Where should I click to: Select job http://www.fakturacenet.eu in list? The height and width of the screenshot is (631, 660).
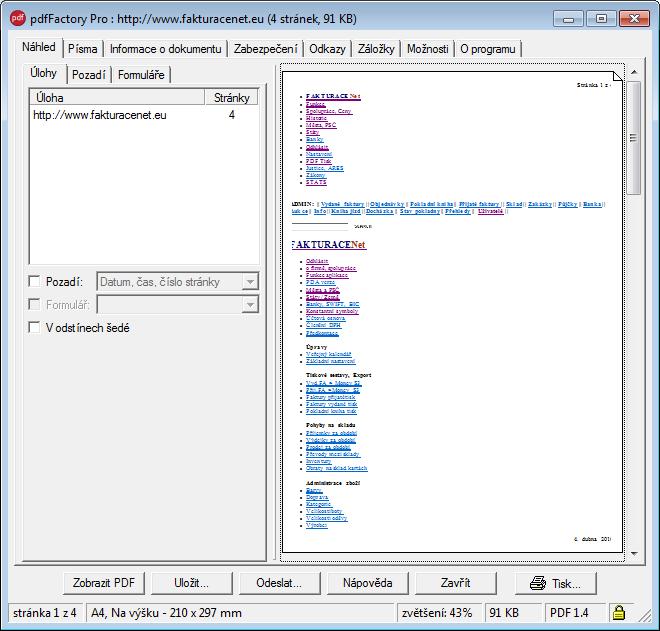[x=143, y=115]
